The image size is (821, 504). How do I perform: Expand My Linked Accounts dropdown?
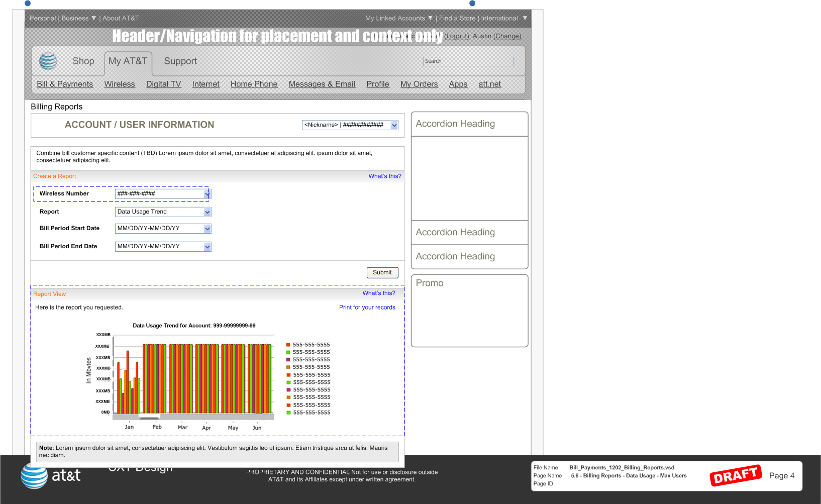pos(430,18)
